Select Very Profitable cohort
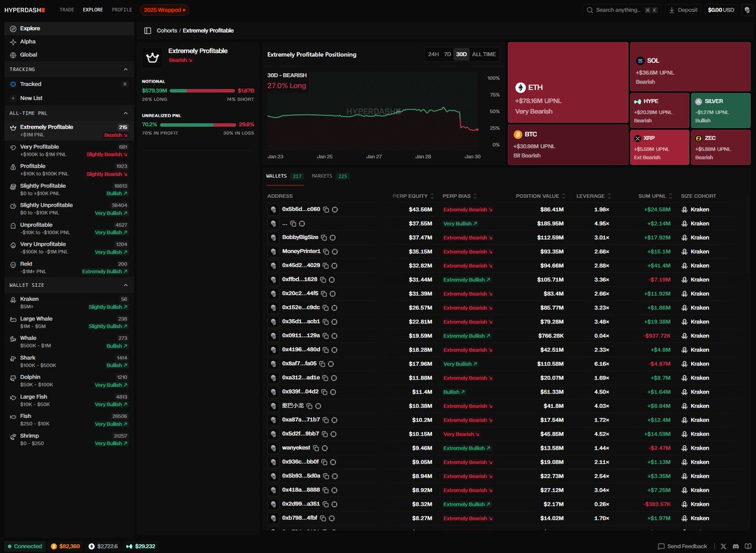This screenshot has width=756, height=553. point(68,150)
